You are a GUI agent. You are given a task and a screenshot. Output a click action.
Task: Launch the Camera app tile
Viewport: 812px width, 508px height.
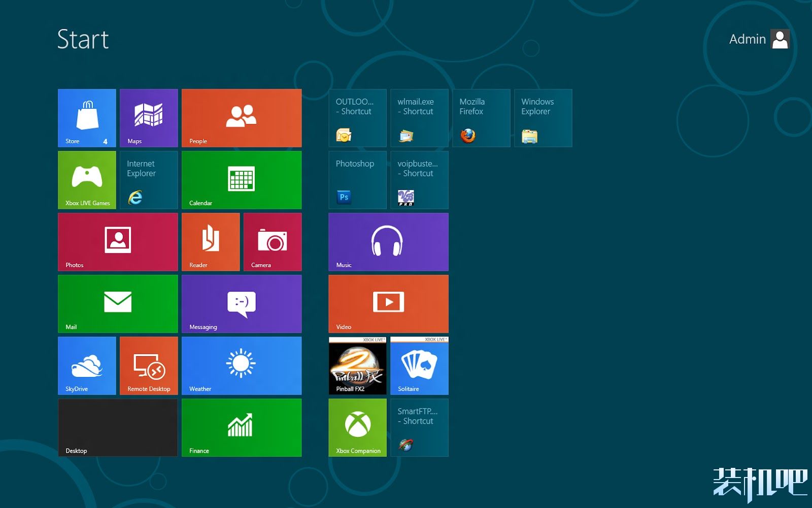click(273, 242)
